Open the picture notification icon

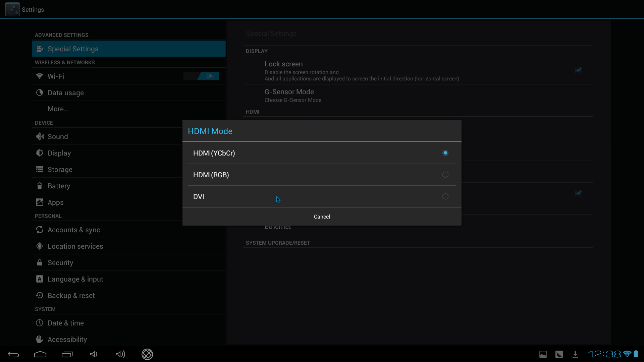click(543, 354)
